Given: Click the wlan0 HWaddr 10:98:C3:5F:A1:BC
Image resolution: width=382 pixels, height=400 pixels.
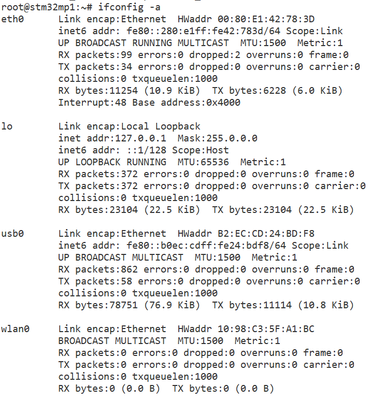Looking at the screenshot, I should [246, 329].
